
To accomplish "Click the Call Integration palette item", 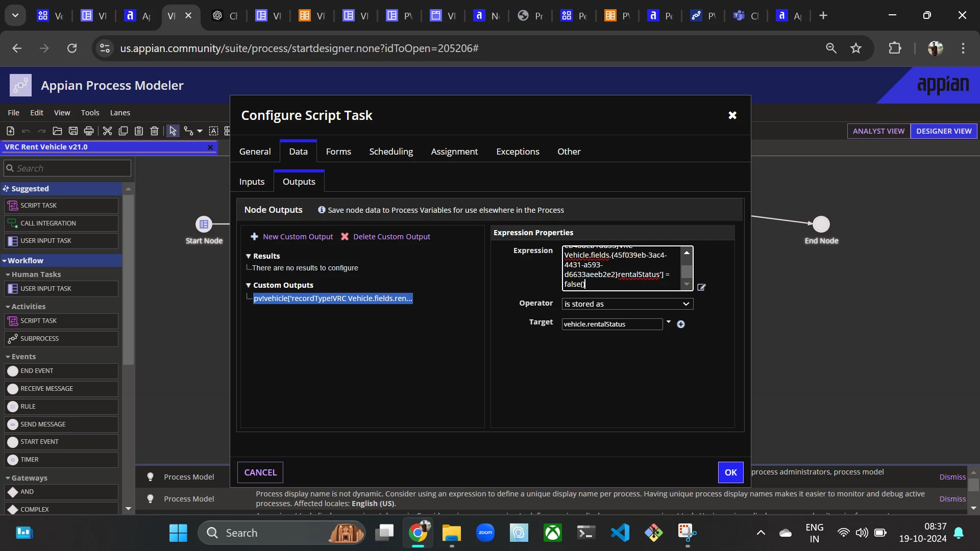I will (61, 223).
